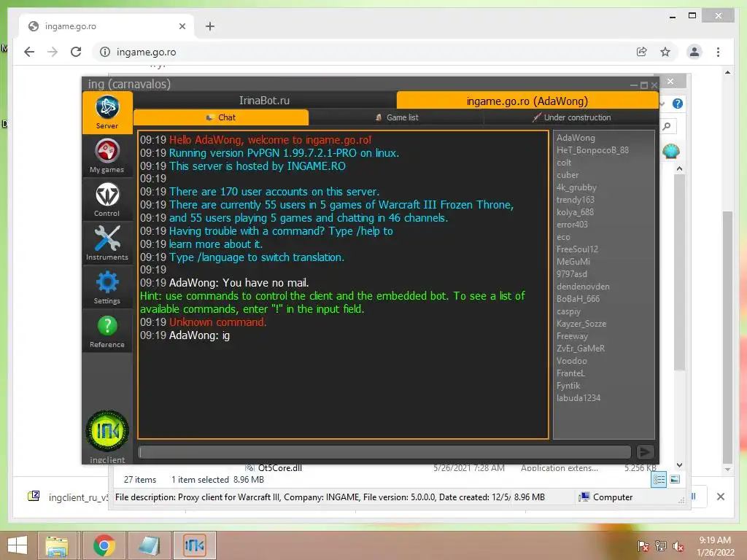Dismiss the Chrome downloads bar
This screenshot has width=747, height=560.
[720, 497]
